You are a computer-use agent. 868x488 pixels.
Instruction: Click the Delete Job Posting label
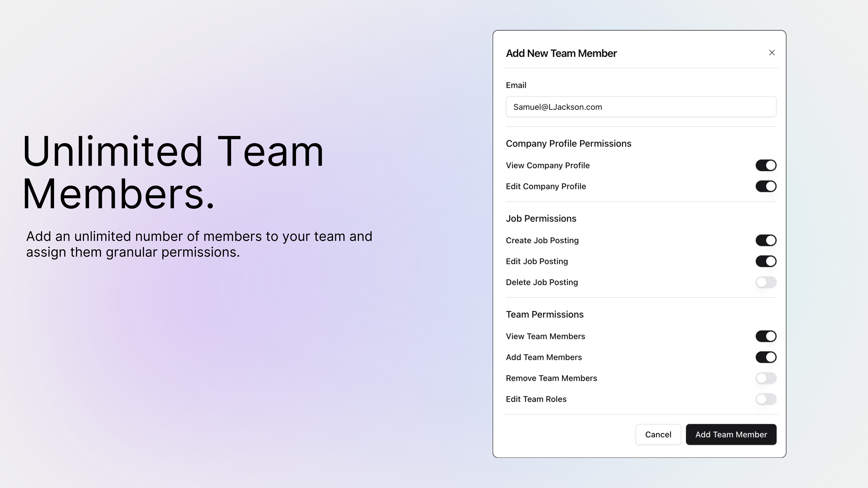click(542, 282)
